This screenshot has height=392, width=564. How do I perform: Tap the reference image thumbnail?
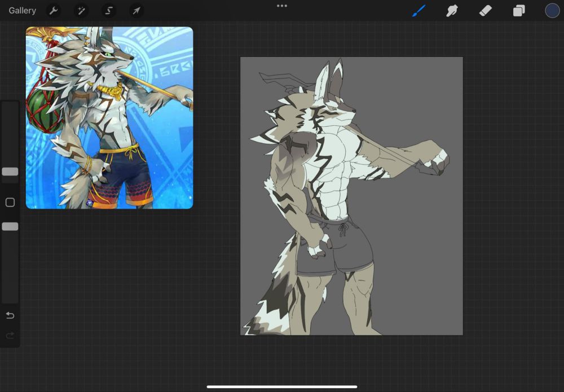(109, 117)
